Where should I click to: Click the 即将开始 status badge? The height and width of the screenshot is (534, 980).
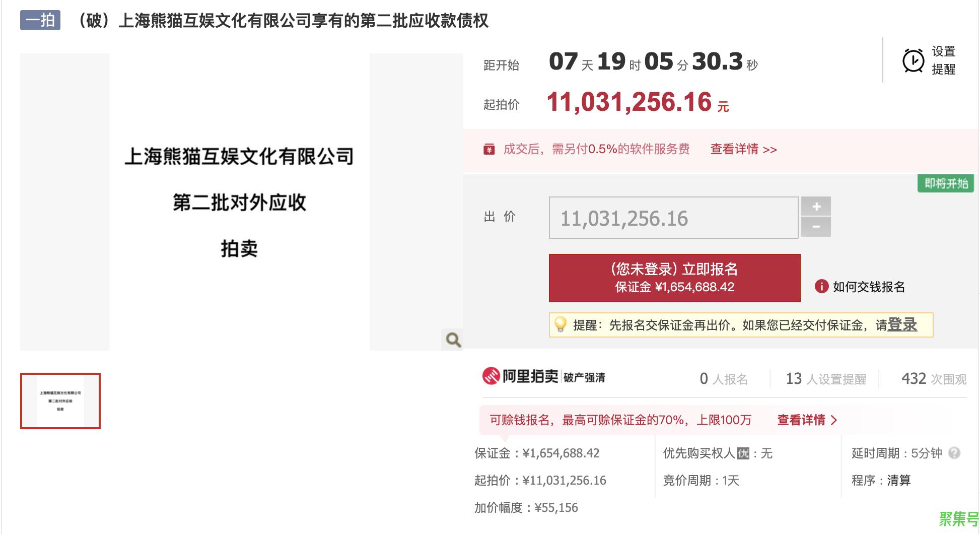(946, 183)
